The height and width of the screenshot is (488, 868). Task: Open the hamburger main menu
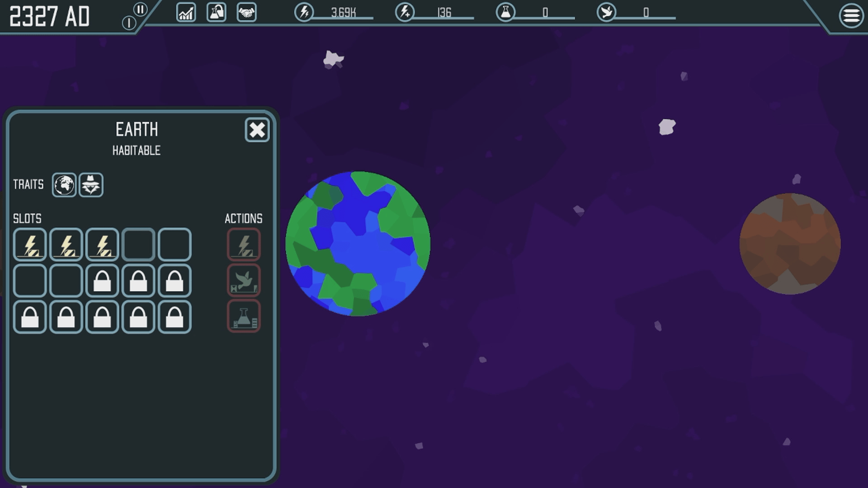[851, 16]
